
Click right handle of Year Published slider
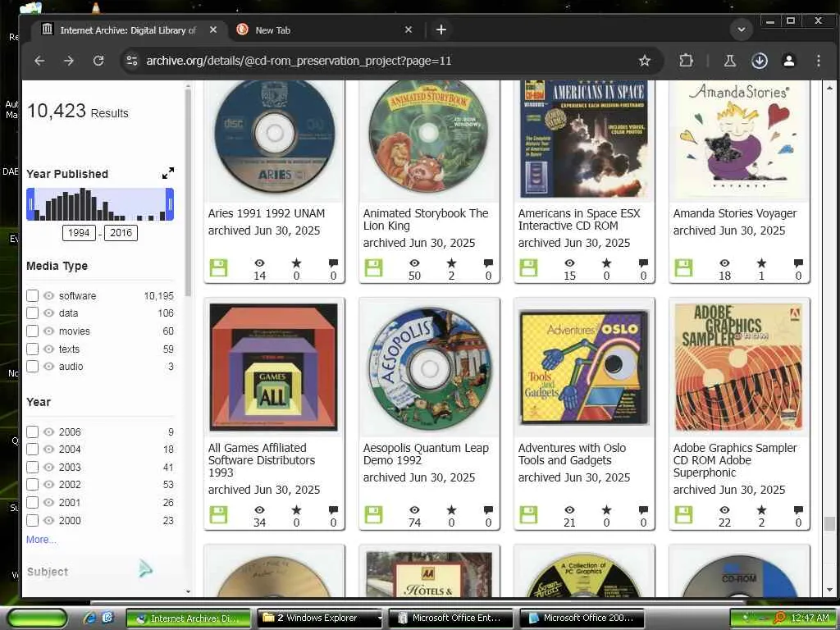pos(170,204)
